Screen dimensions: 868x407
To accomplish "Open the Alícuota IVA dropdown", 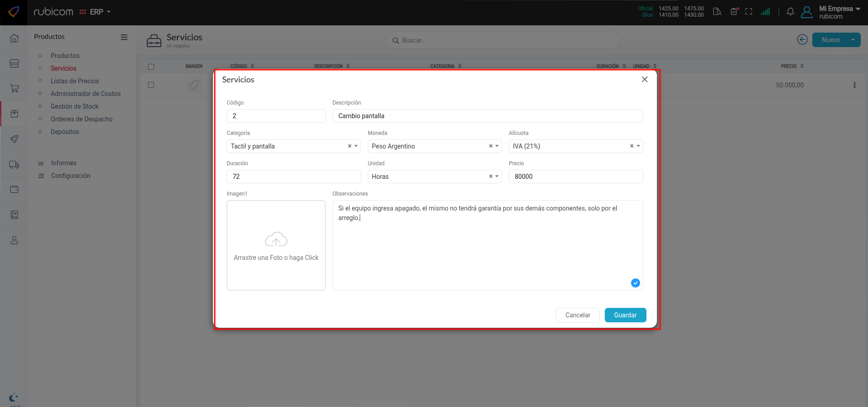I will [638, 146].
